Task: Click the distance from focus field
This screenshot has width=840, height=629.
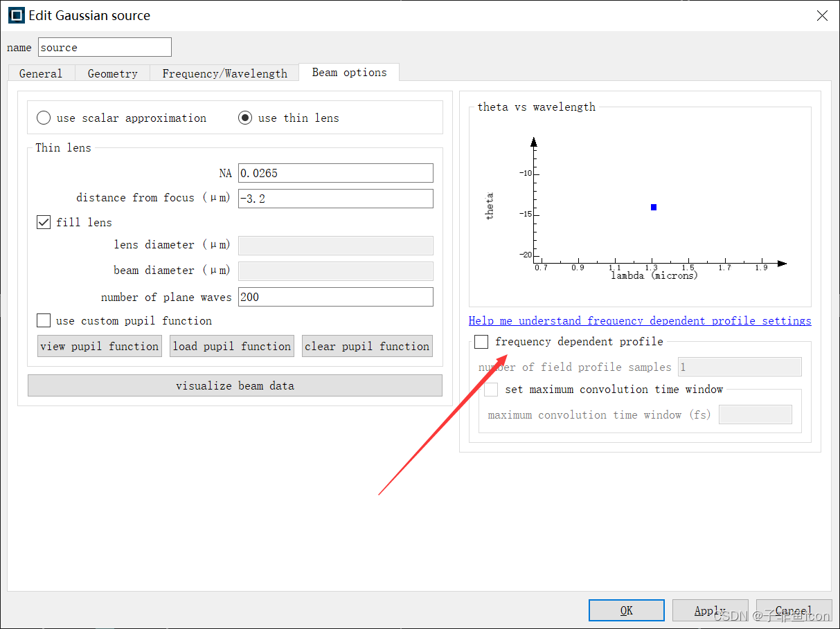Action: 336,199
